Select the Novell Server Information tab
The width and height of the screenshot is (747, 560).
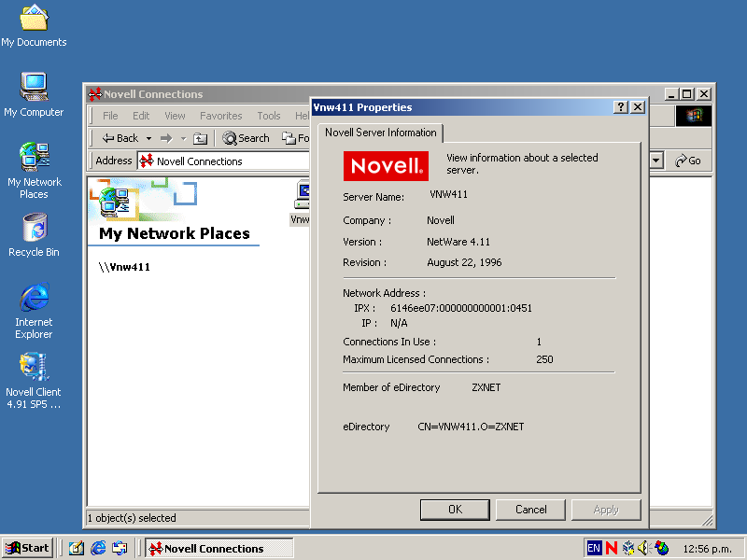[381, 133]
